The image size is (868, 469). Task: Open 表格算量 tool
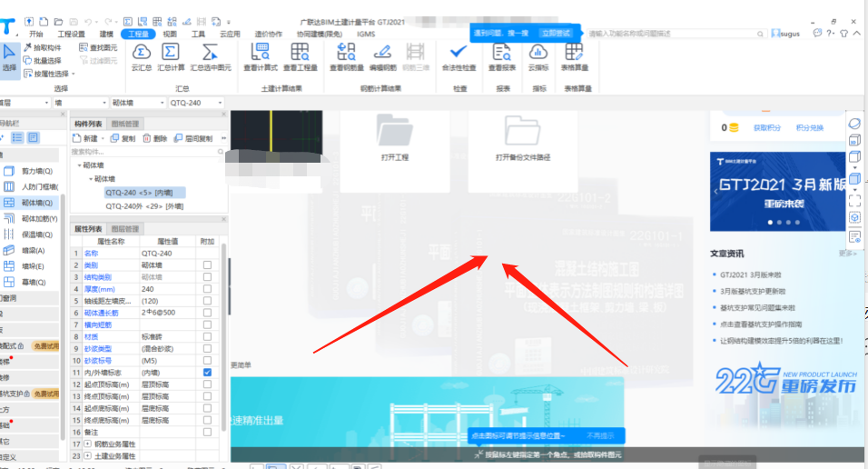coord(574,57)
